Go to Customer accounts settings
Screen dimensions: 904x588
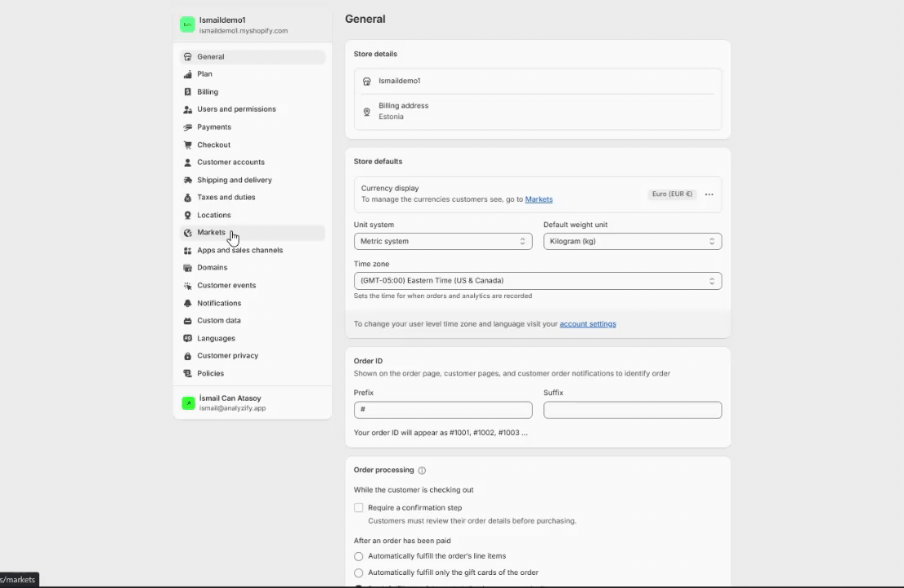253,163
